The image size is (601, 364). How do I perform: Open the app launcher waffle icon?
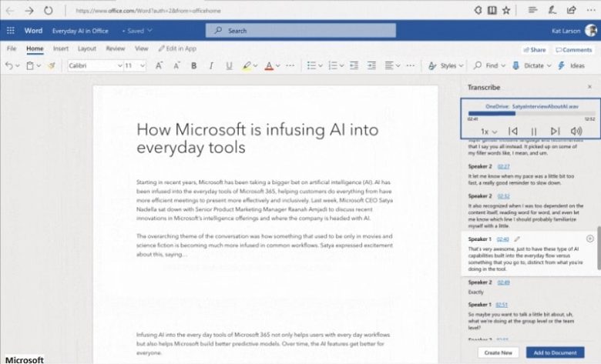(x=11, y=31)
